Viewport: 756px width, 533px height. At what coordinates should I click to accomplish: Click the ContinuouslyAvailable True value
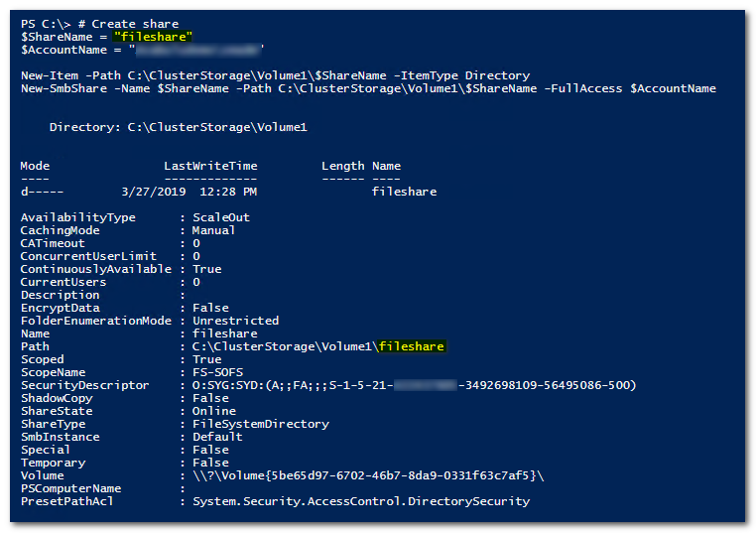click(x=207, y=269)
